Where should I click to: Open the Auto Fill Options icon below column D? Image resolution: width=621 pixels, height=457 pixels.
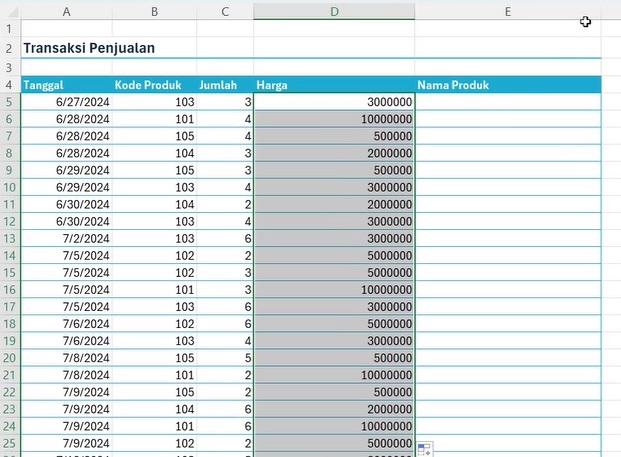coord(424,448)
